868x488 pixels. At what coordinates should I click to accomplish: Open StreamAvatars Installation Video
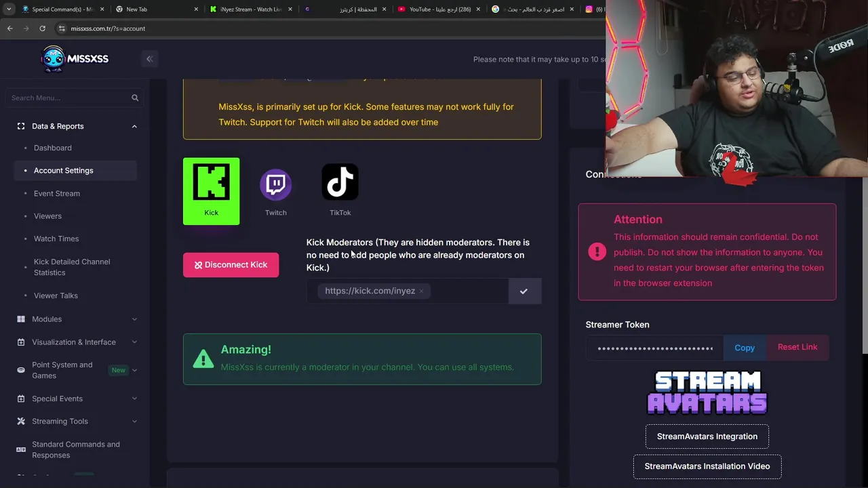click(707, 466)
